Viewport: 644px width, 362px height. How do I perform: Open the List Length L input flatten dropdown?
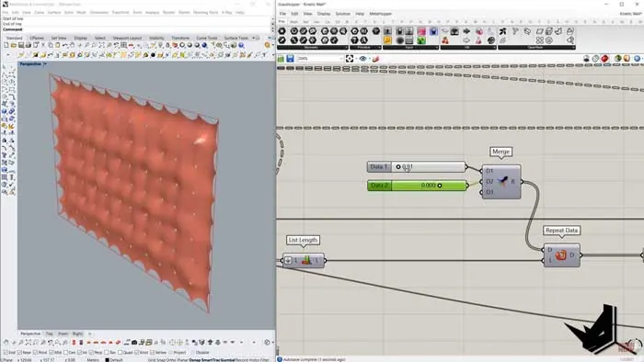pos(288,260)
